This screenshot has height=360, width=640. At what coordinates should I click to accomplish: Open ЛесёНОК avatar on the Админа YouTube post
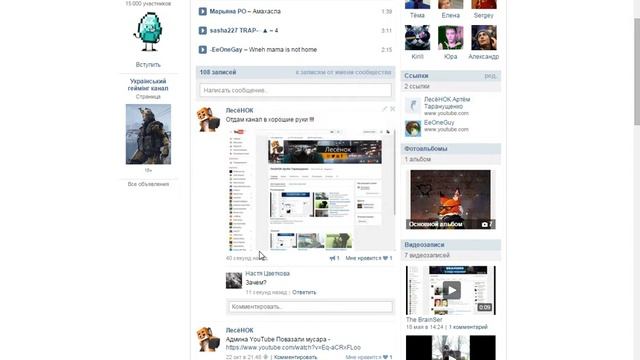click(x=208, y=339)
